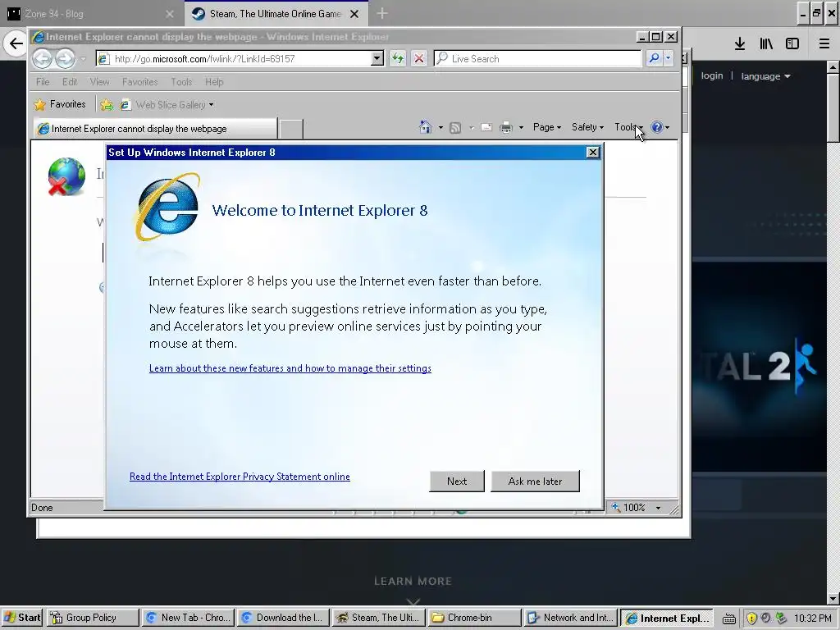Switch to Network and Internet taskbar item
Image resolution: width=840 pixels, height=630 pixels.
571,618
